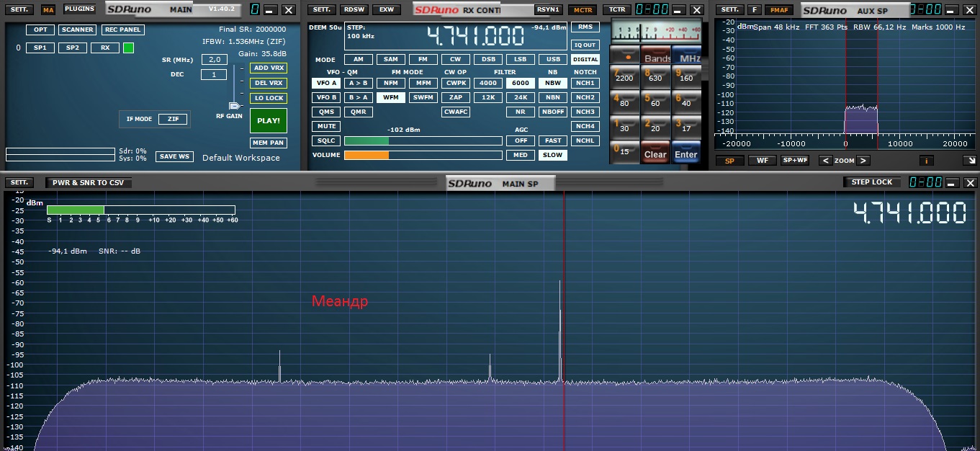Open RDSW in RX Control
The height and width of the screenshot is (451, 980).
tap(354, 10)
